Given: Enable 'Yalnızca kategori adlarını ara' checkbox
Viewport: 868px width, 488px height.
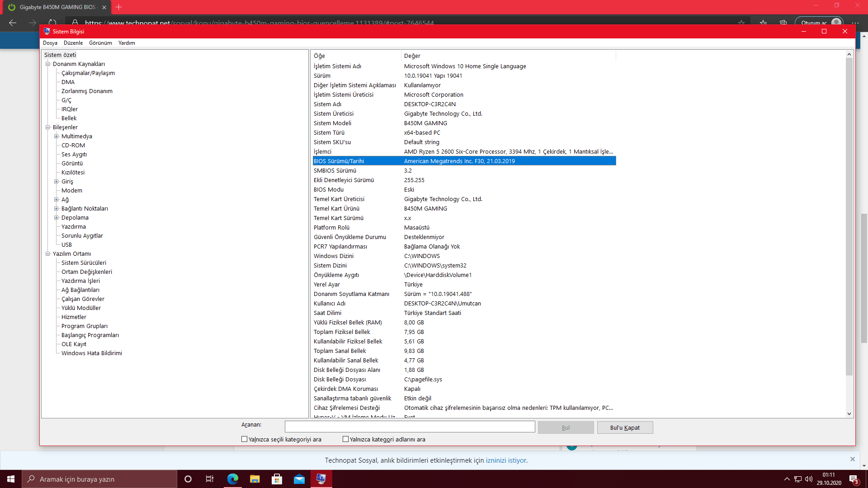Looking at the screenshot, I should 346,439.
